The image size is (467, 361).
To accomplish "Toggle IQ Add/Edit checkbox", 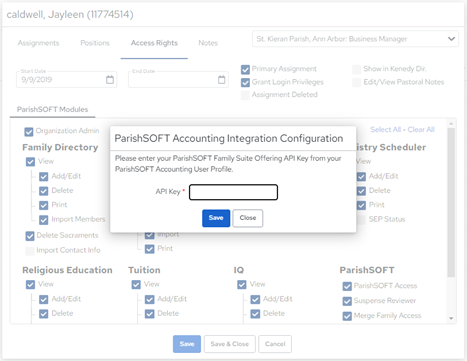I will (255, 299).
